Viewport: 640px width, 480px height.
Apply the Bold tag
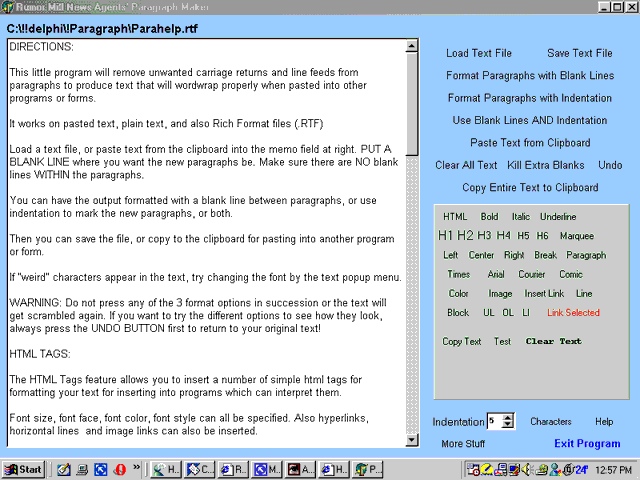pyautogui.click(x=489, y=217)
